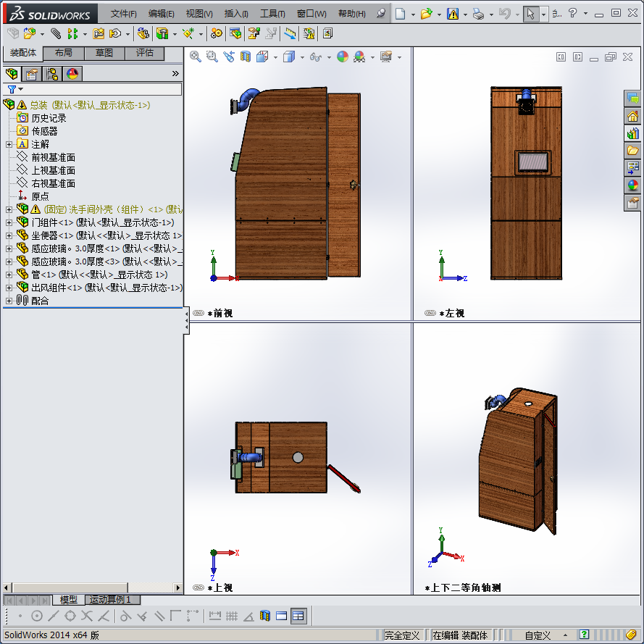The width and height of the screenshot is (644, 644).
Task: Open the DisplayManager color ball tab
Action: 72,74
